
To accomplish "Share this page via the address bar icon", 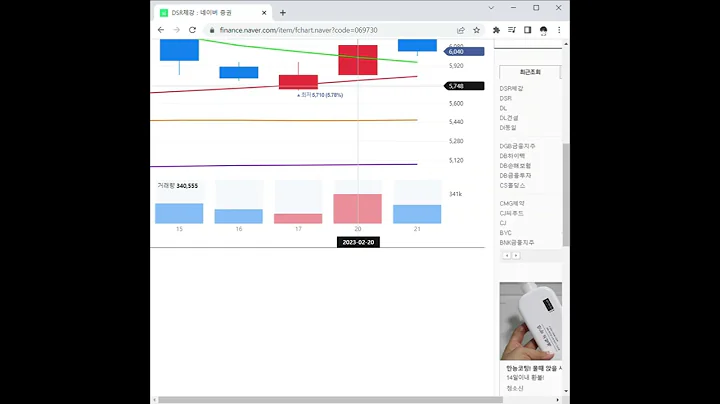I will click(461, 30).
